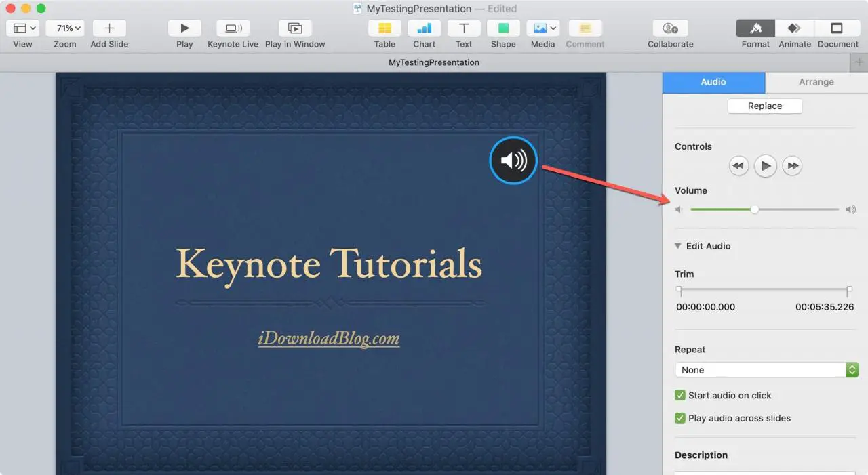Screen dimensions: 868x475
Task: Start slideshow with Play icon
Action: coord(184,28)
